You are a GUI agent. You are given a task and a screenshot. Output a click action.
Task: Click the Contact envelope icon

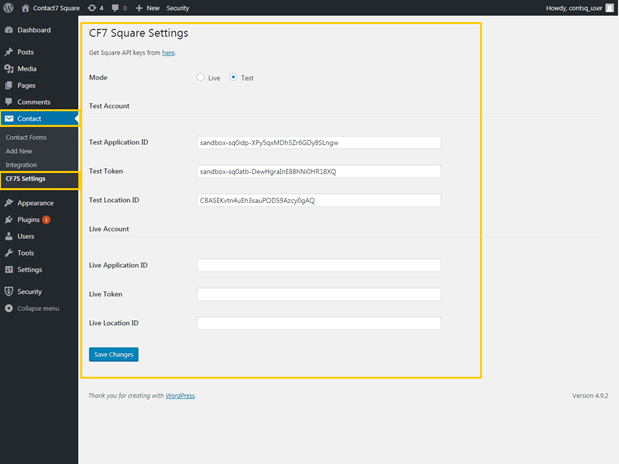(x=9, y=118)
